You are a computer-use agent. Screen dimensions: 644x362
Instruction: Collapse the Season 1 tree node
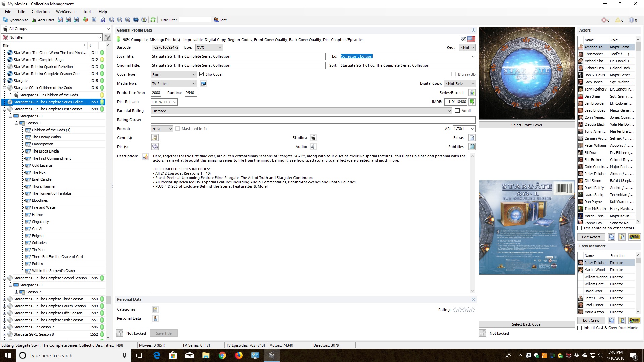point(17,123)
